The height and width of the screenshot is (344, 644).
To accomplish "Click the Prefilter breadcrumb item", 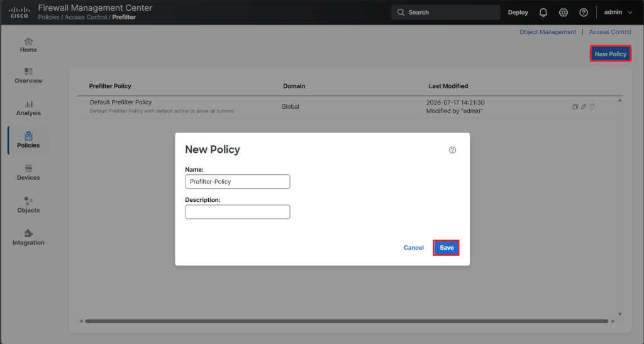I will coord(124,17).
